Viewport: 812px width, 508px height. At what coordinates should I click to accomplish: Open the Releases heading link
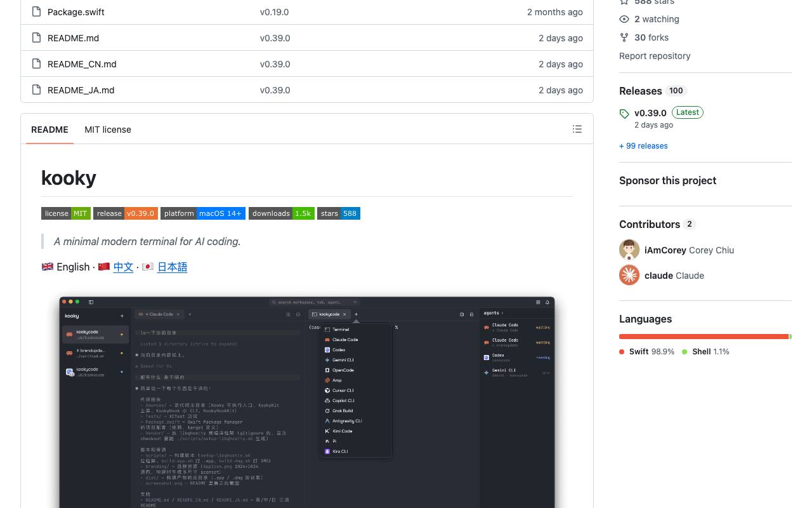pos(641,91)
